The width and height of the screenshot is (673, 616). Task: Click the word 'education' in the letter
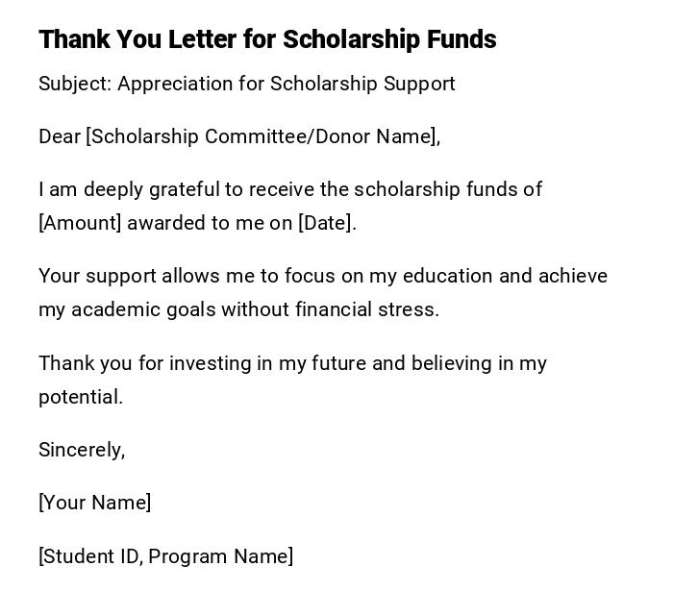click(448, 276)
